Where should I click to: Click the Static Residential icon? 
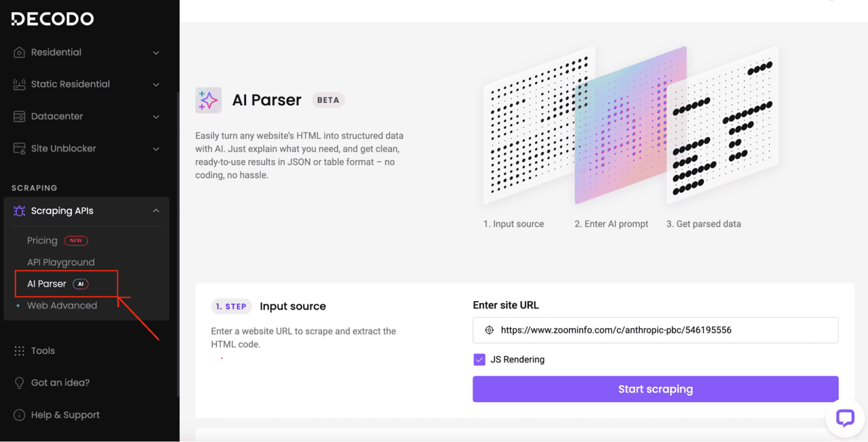click(x=19, y=84)
